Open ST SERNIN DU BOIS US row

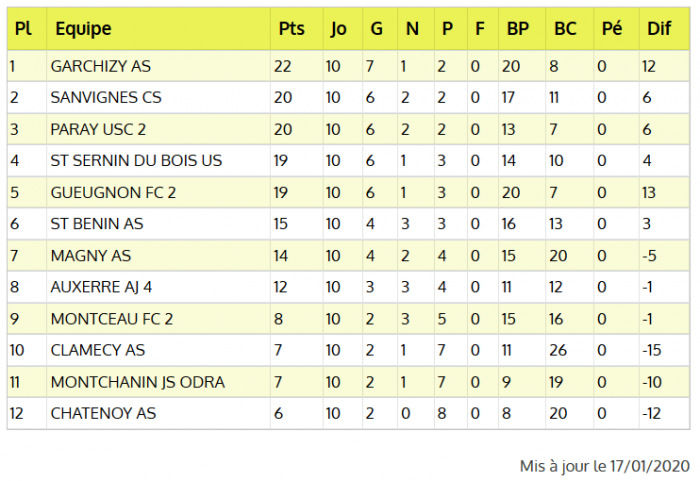[x=136, y=161]
